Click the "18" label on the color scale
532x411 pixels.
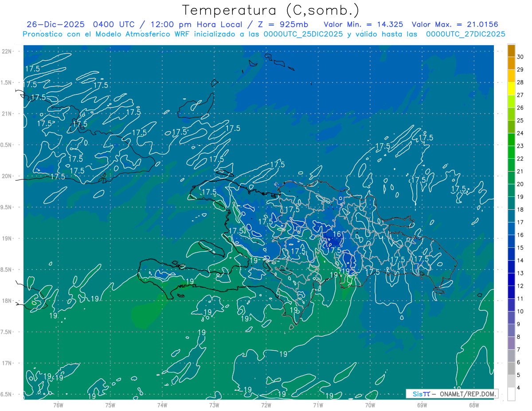[x=520, y=209]
